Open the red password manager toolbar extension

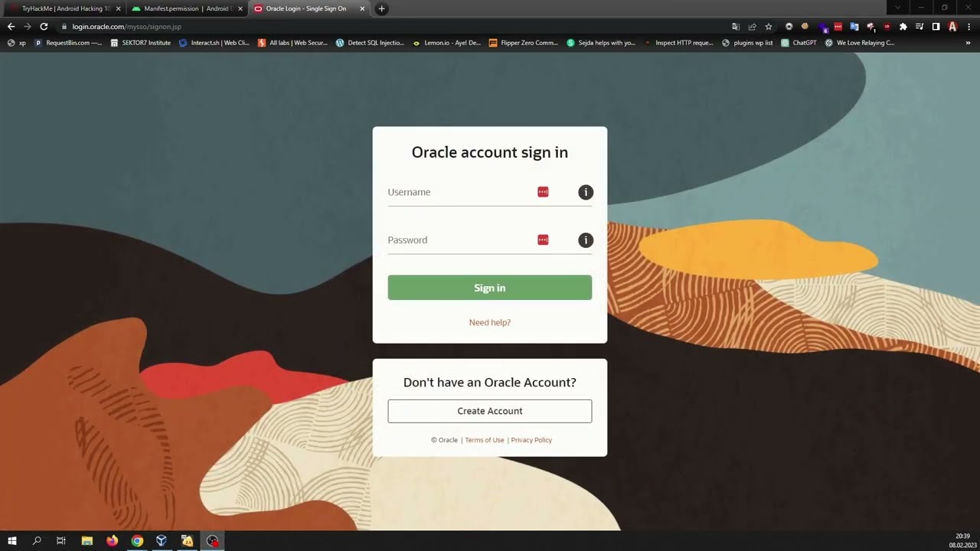[838, 26]
